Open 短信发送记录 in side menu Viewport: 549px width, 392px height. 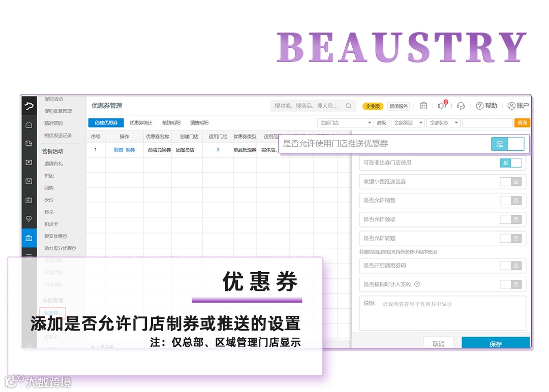click(x=58, y=136)
